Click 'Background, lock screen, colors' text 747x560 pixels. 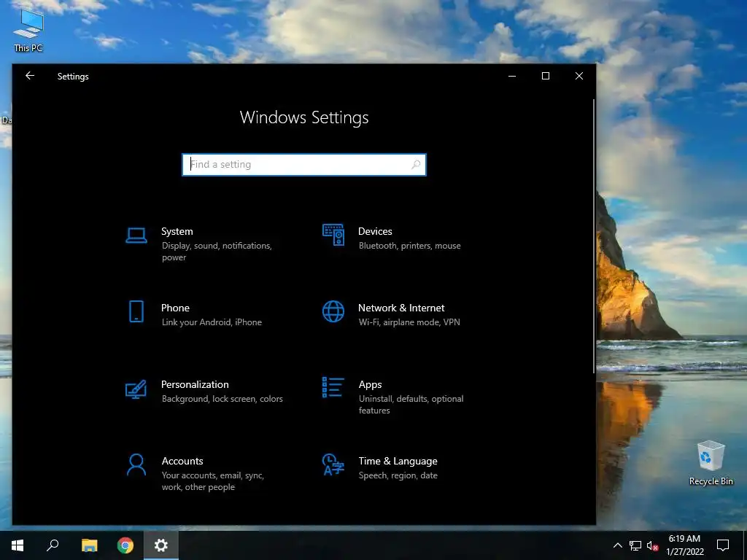[222, 399]
